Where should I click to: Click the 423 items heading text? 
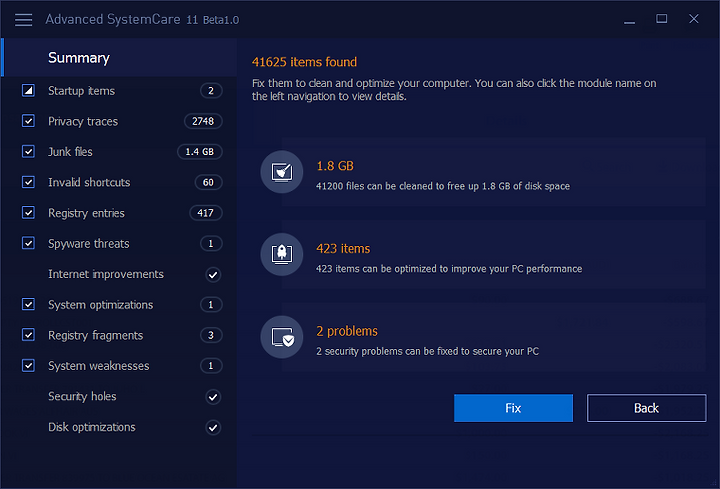(x=343, y=248)
